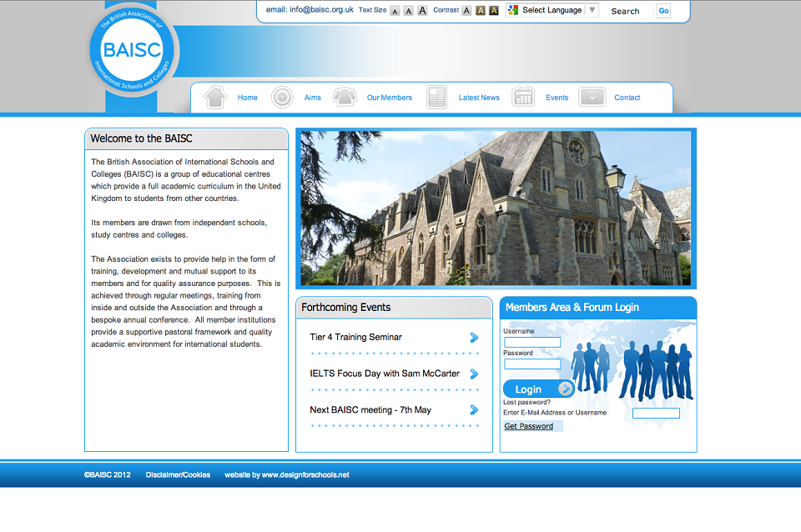Open IELTS Focus Day with Sam McCarter
Viewport: 801px width, 532px height.
(x=385, y=374)
